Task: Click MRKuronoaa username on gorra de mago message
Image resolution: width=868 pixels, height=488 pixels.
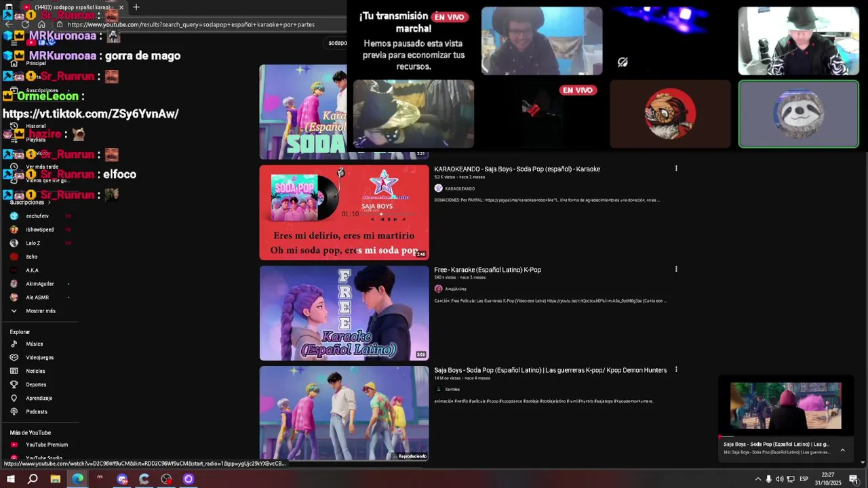Action: pos(62,56)
